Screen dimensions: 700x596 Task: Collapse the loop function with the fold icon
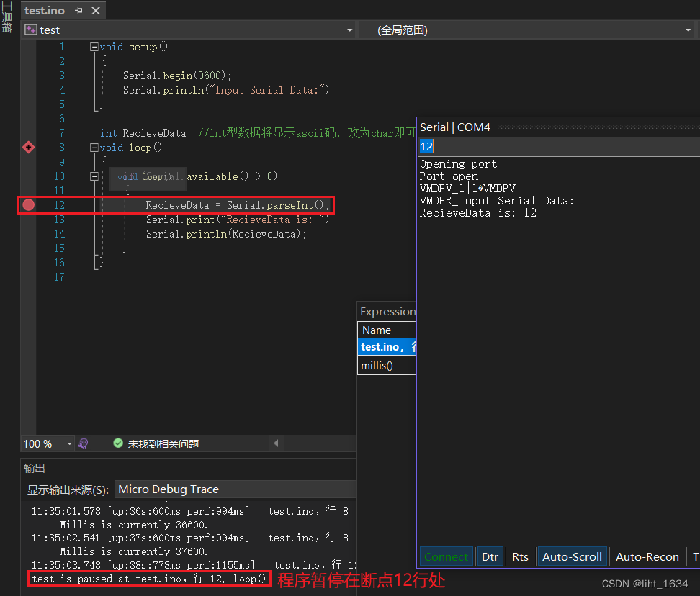pos(93,148)
